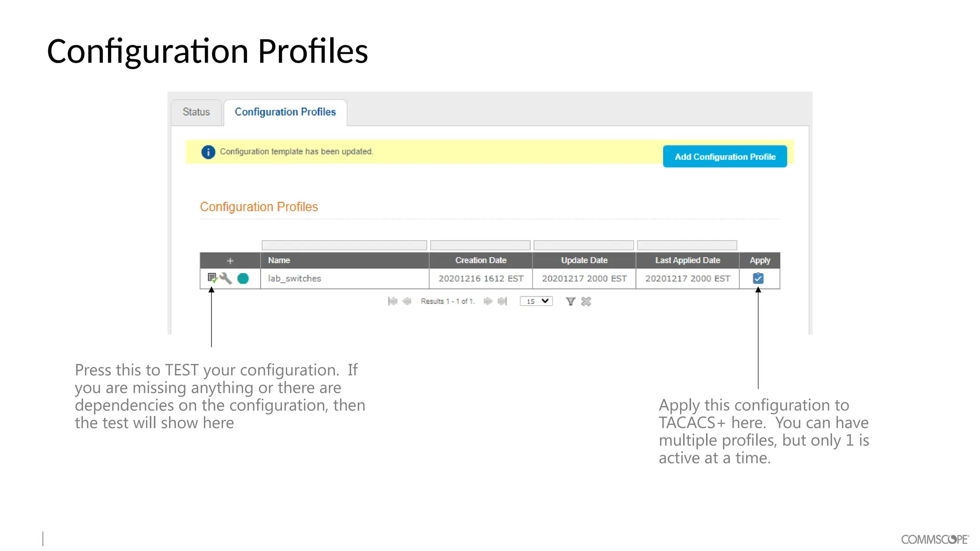Click the orange Configuration Profiles heading
Image resolution: width=980 pixels, height=551 pixels.
tap(259, 207)
